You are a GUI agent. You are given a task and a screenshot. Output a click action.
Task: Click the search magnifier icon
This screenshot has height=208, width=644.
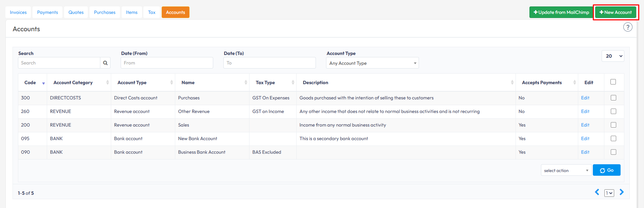(105, 63)
